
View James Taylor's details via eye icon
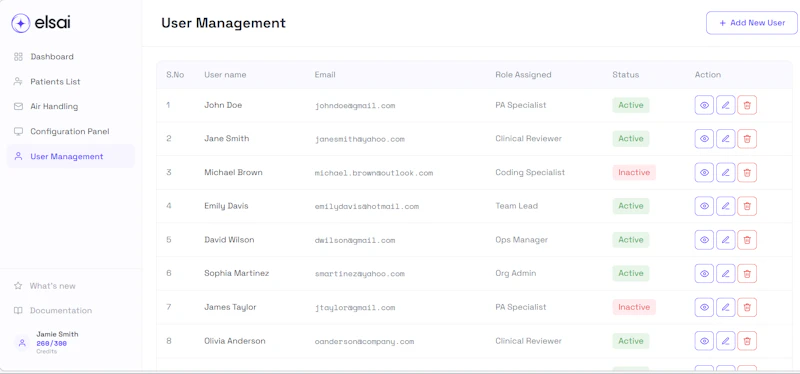pyautogui.click(x=704, y=307)
